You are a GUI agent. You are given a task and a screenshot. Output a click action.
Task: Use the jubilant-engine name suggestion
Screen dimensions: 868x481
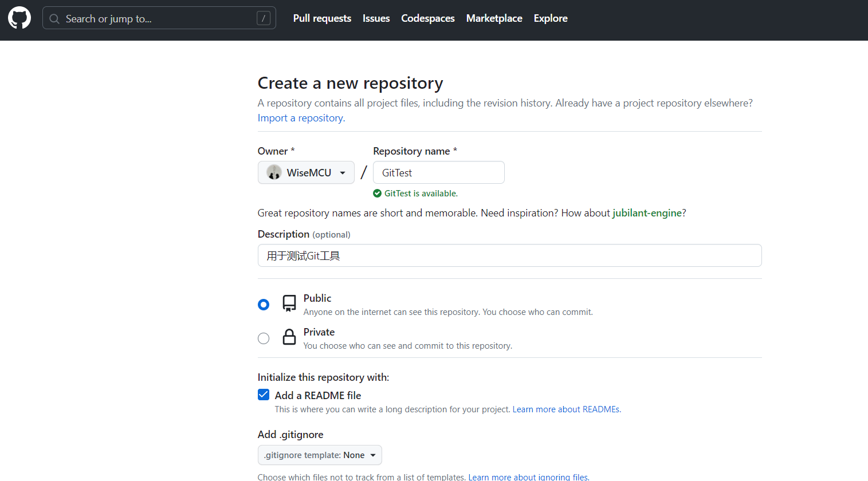647,213
